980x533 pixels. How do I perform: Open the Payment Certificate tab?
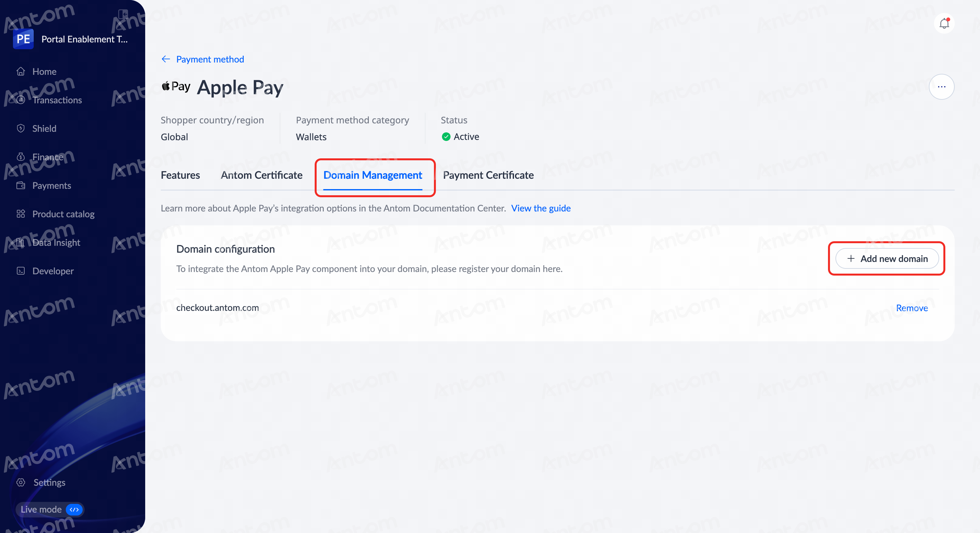click(488, 175)
